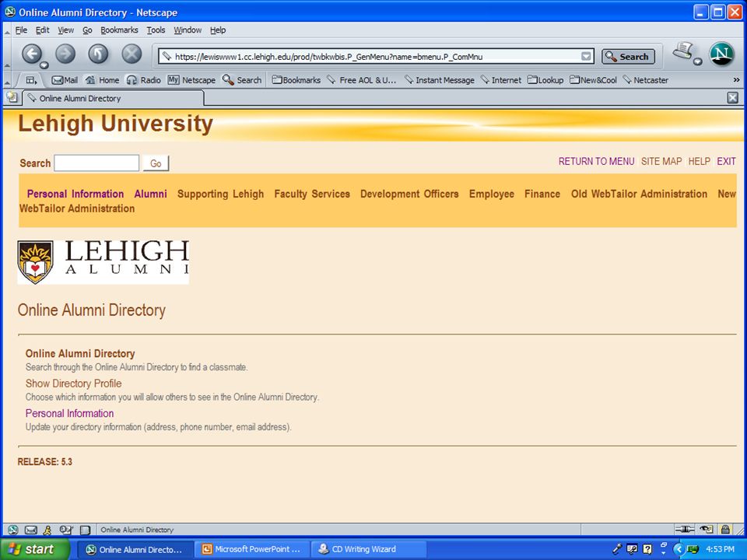
Task: Click RETURN TO MENU link
Action: coord(597,162)
